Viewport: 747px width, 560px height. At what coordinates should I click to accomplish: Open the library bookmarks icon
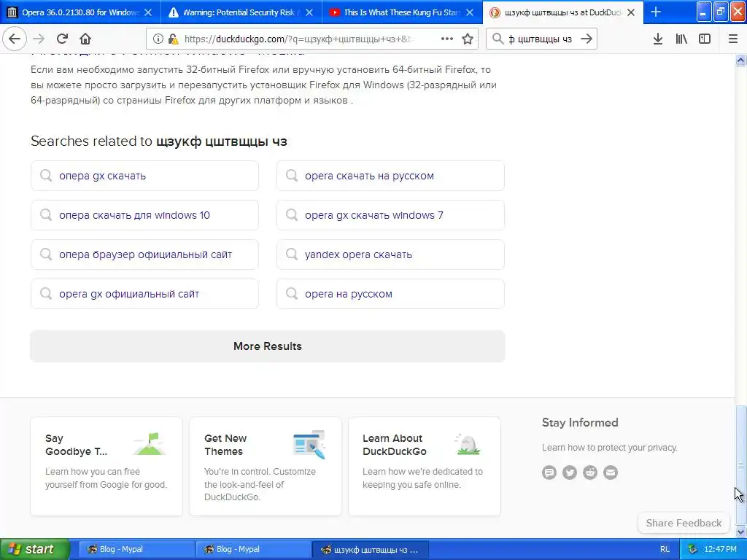pyautogui.click(x=681, y=39)
